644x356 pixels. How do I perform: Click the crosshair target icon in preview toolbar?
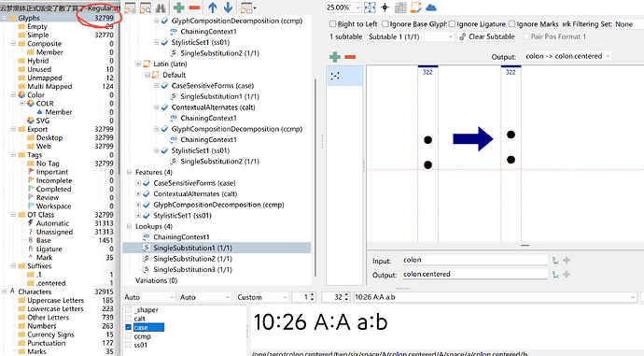coord(385,7)
